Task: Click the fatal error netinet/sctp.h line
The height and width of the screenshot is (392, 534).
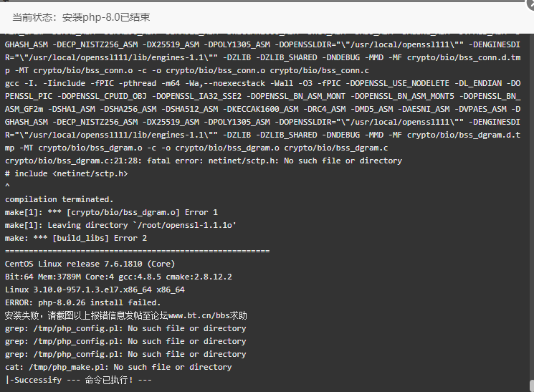Action: 204,161
